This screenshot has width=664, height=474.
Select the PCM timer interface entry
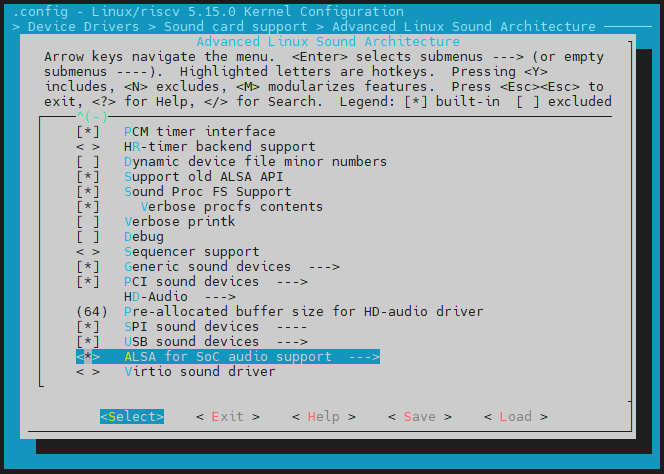click(x=200, y=132)
